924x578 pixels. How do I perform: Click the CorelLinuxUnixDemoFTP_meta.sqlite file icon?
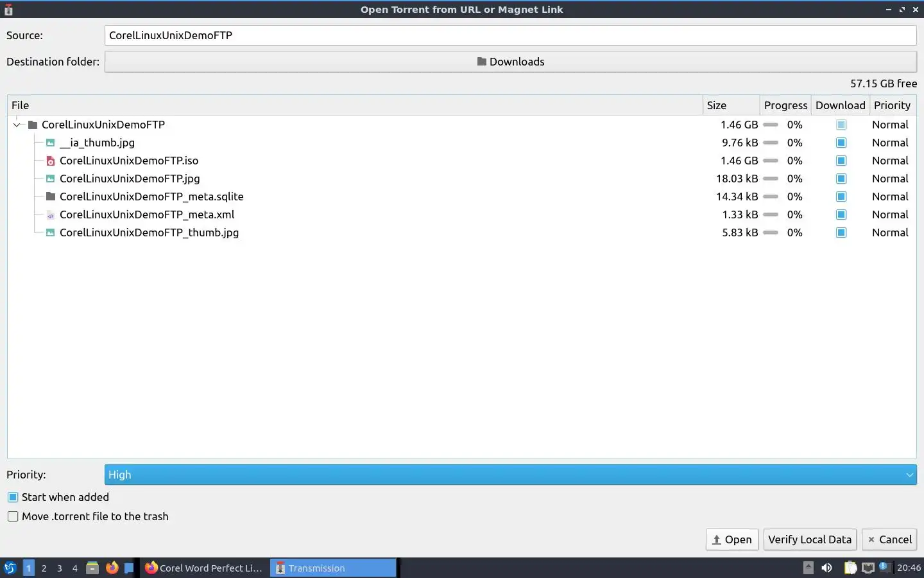51,197
